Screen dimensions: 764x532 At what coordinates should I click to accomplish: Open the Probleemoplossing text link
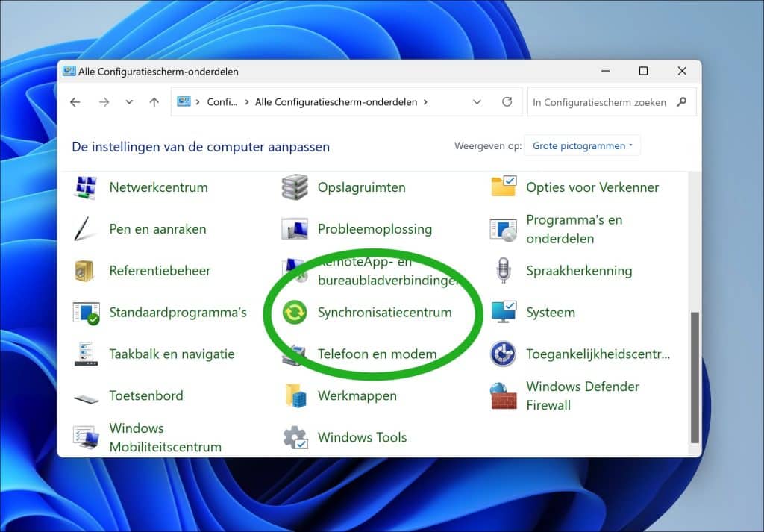point(375,229)
